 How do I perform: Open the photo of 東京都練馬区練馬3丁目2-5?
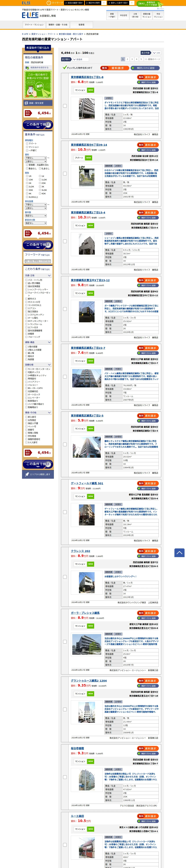click(x=87, y=447)
